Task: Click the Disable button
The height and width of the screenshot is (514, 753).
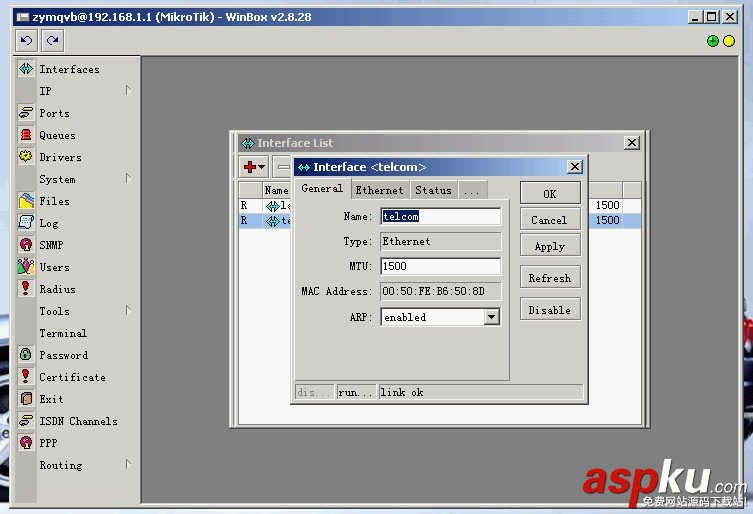Action: pyautogui.click(x=550, y=309)
